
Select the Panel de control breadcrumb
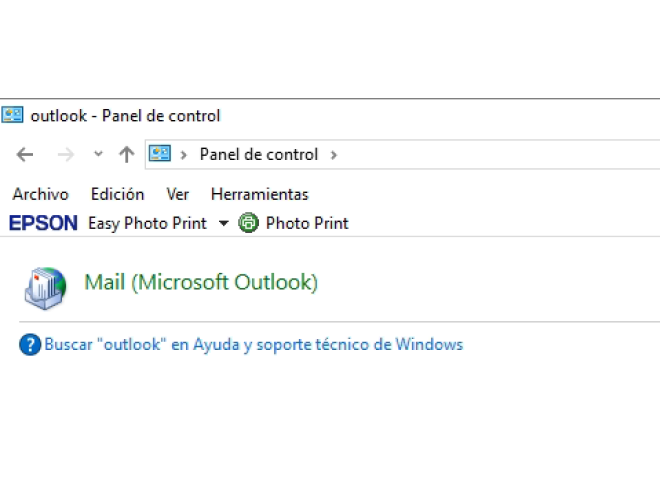[259, 154]
